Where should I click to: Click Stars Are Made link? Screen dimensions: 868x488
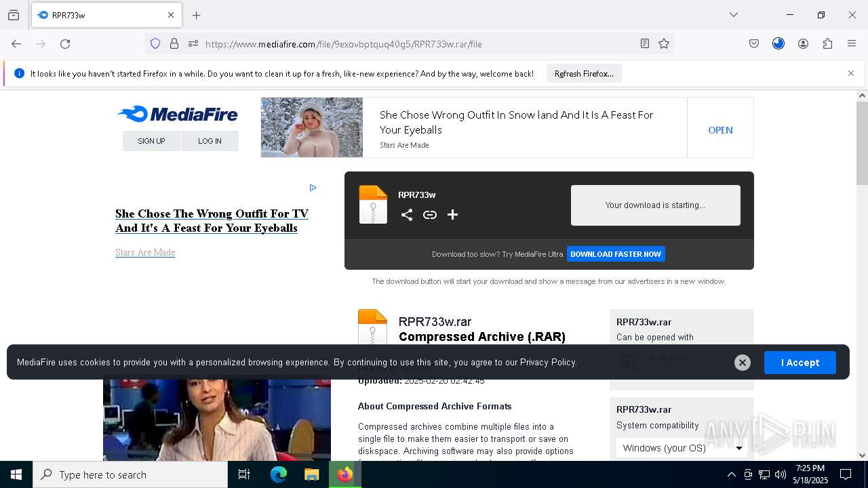145,252
